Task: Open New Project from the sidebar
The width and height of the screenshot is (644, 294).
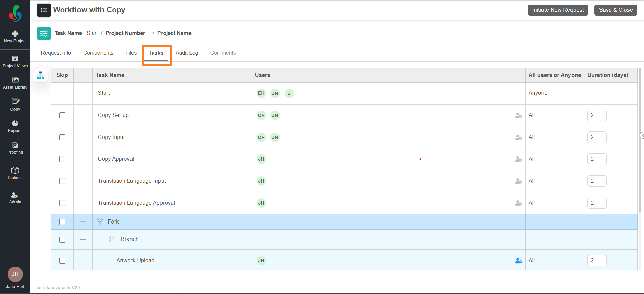Action: (15, 37)
